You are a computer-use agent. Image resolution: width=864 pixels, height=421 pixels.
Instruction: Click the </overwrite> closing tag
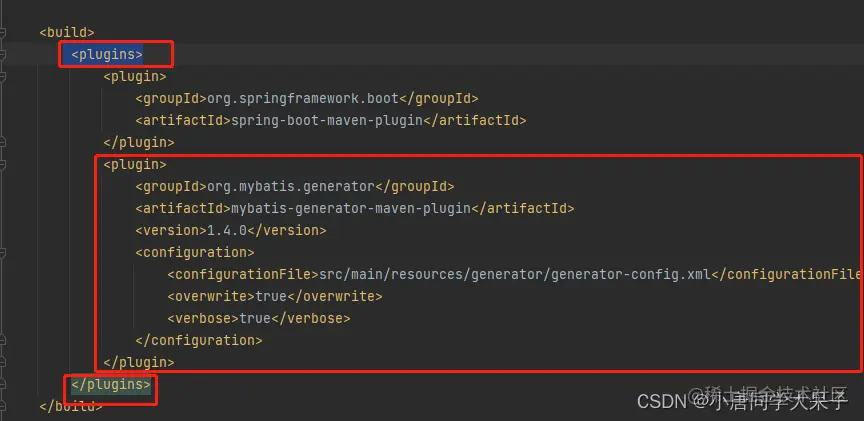point(335,296)
